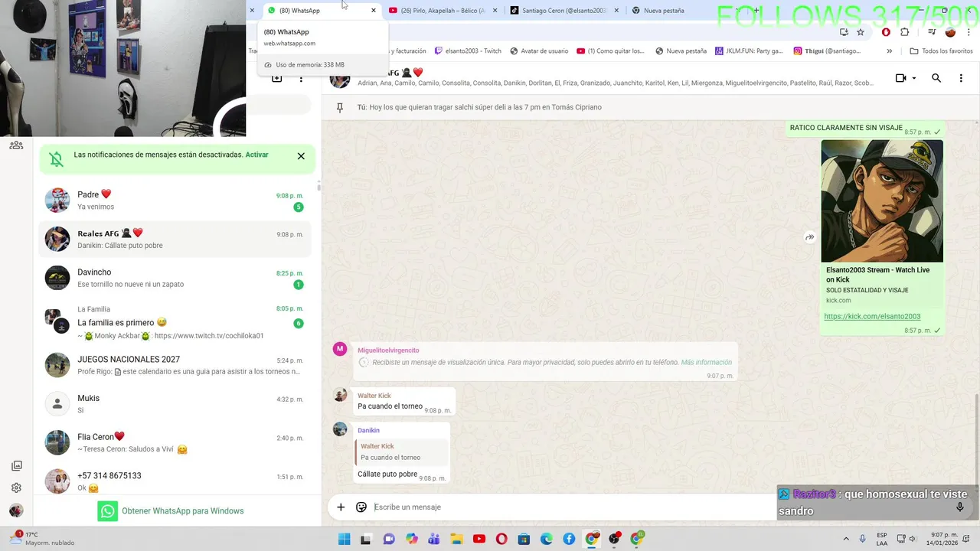Focus the 'Escribe un mensaje' field
The height and width of the screenshot is (551, 980).
tap(574, 507)
